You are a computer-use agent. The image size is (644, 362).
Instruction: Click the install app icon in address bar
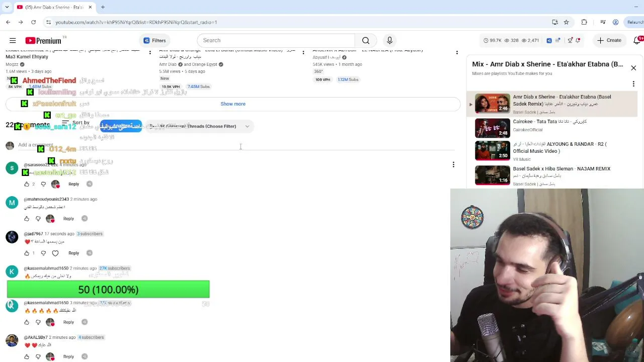click(x=554, y=22)
